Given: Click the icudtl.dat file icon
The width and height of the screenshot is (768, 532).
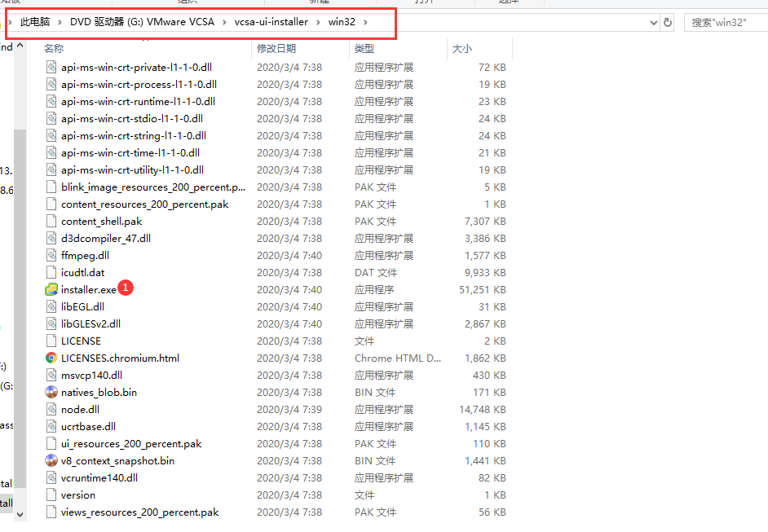Looking at the screenshot, I should point(52,272).
